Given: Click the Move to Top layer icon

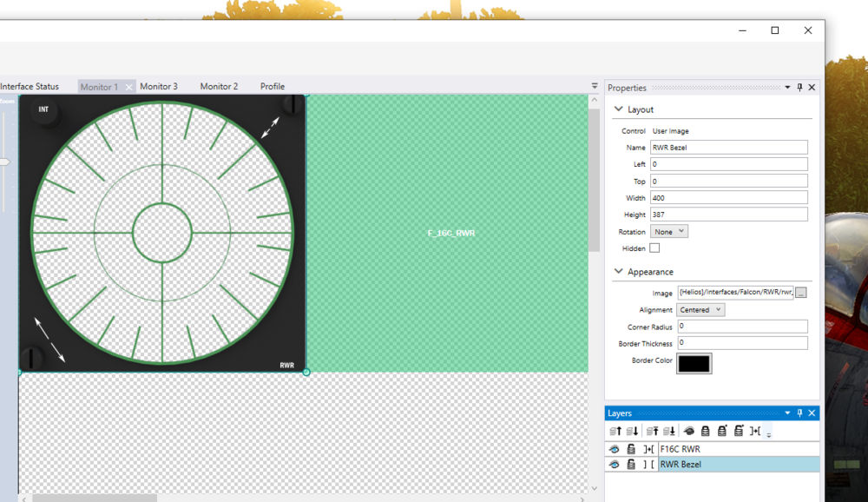Looking at the screenshot, I should [x=653, y=431].
